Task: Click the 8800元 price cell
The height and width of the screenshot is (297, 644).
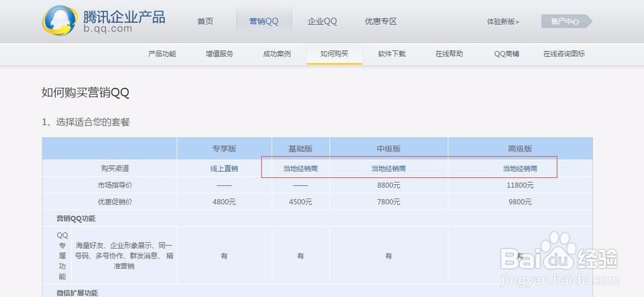Action: 389,185
